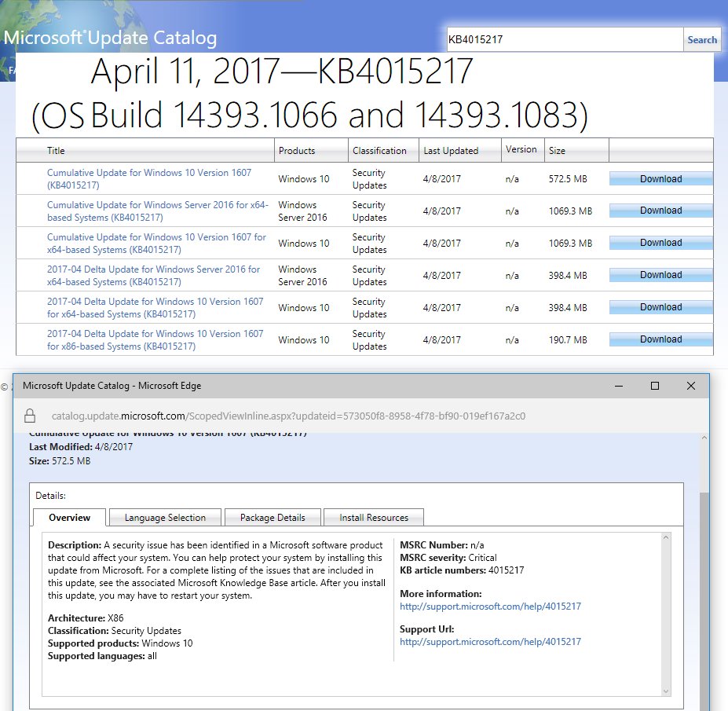Click the details pane scrollbar down arrow
The width and height of the screenshot is (728, 711).
point(666,691)
